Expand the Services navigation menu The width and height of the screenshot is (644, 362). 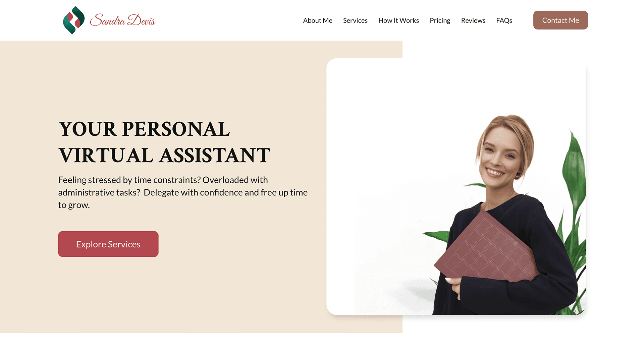coord(355,20)
